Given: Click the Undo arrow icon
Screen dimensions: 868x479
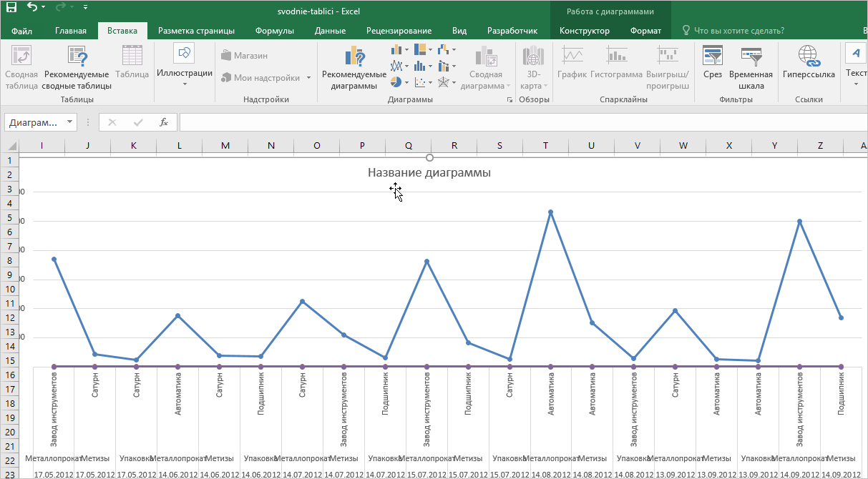Looking at the screenshot, I should [x=32, y=8].
